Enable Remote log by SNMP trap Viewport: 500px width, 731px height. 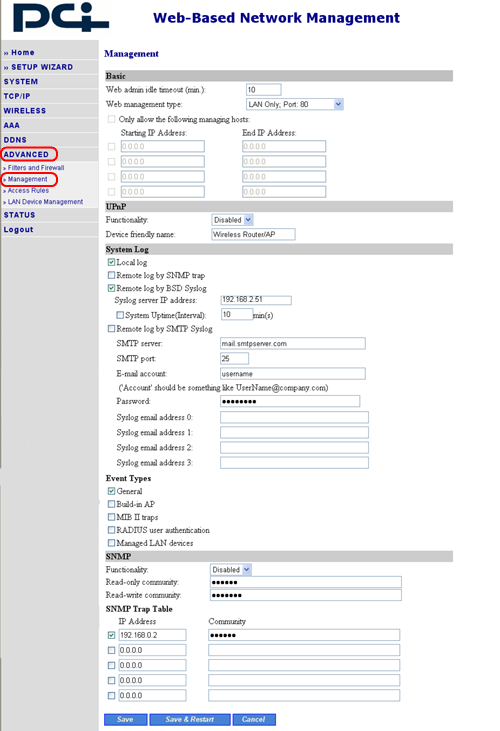click(111, 275)
